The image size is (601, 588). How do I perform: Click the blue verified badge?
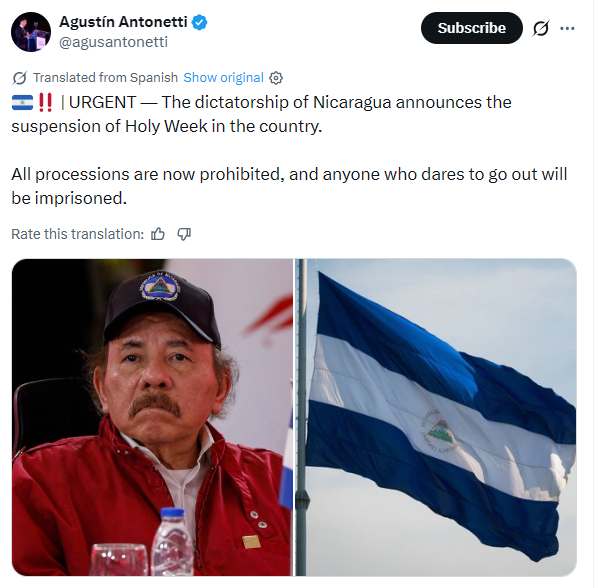pyautogui.click(x=199, y=22)
